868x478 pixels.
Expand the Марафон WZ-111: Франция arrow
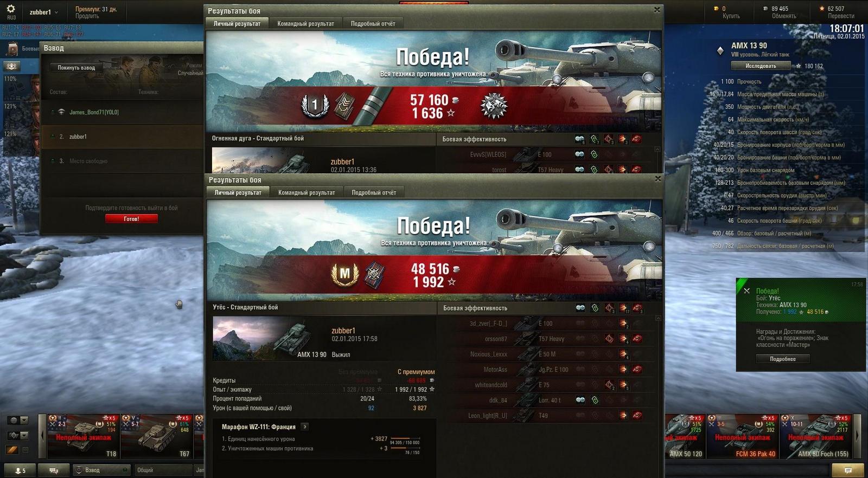(x=305, y=427)
